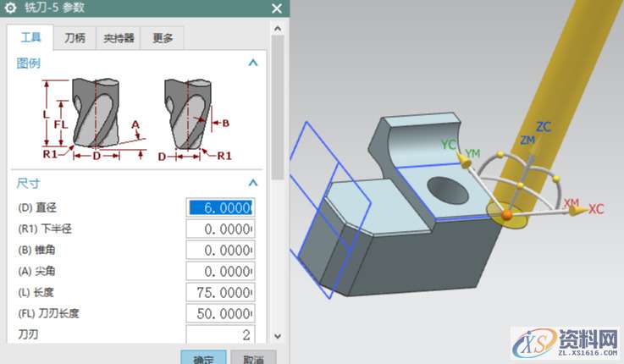Click the 刀刃 count field
624x364 pixels.
[x=220, y=334]
